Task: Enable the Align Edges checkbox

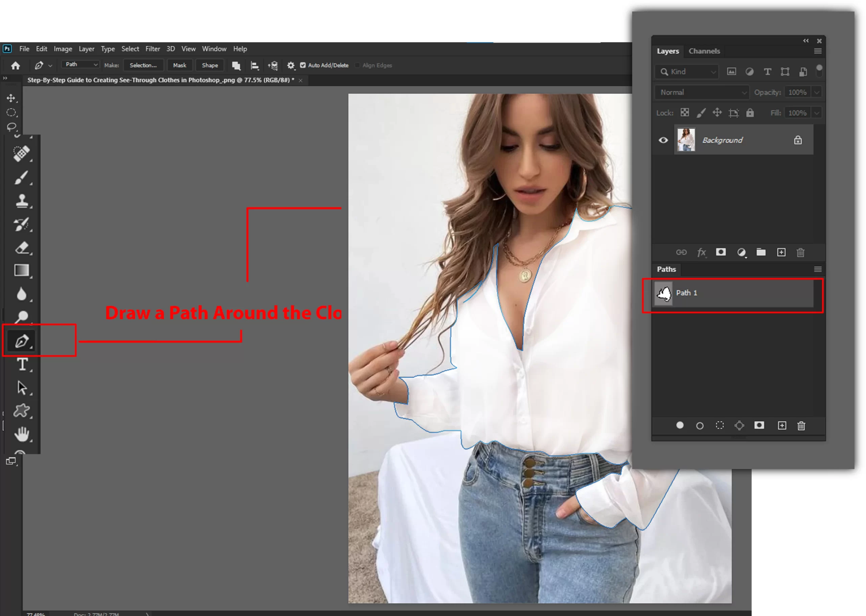Action: click(357, 65)
